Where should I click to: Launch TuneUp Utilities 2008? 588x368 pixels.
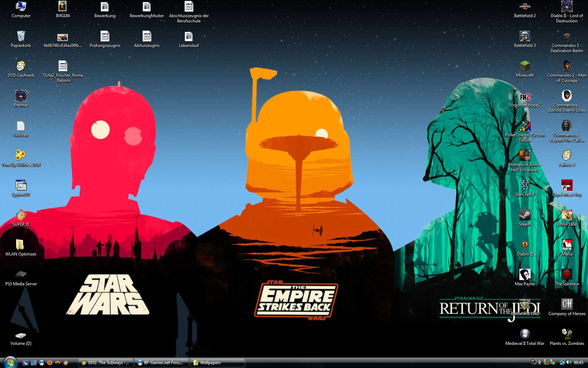tap(21, 159)
